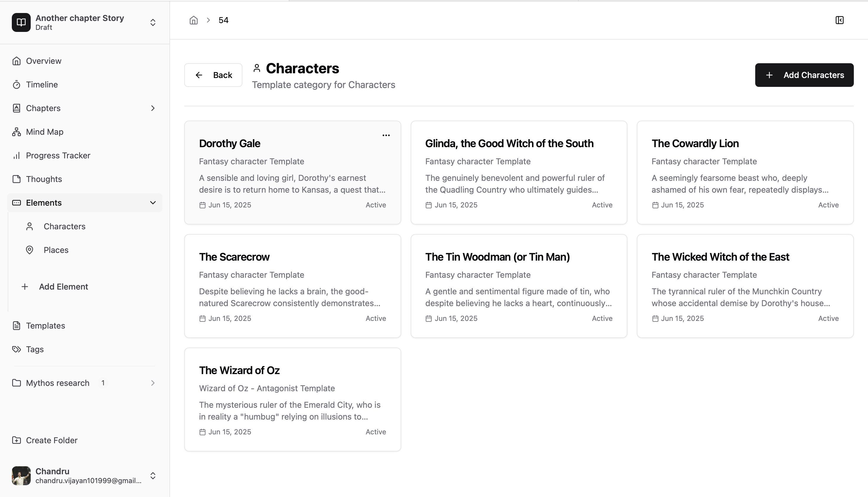The height and width of the screenshot is (497, 868).
Task: Click Active status on The Tin Woodman card
Action: [602, 319]
